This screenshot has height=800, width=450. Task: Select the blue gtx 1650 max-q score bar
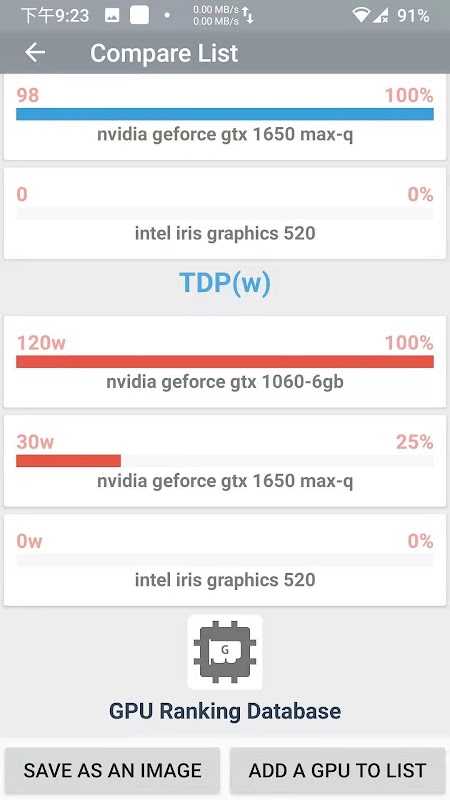point(225,114)
